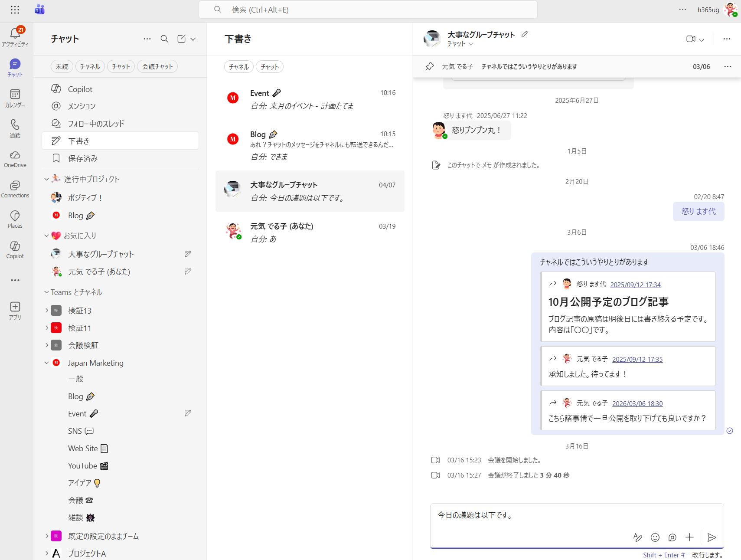741x560 pixels.
Task: Open the 2025/09/12 17:34 message link
Action: [x=635, y=285]
